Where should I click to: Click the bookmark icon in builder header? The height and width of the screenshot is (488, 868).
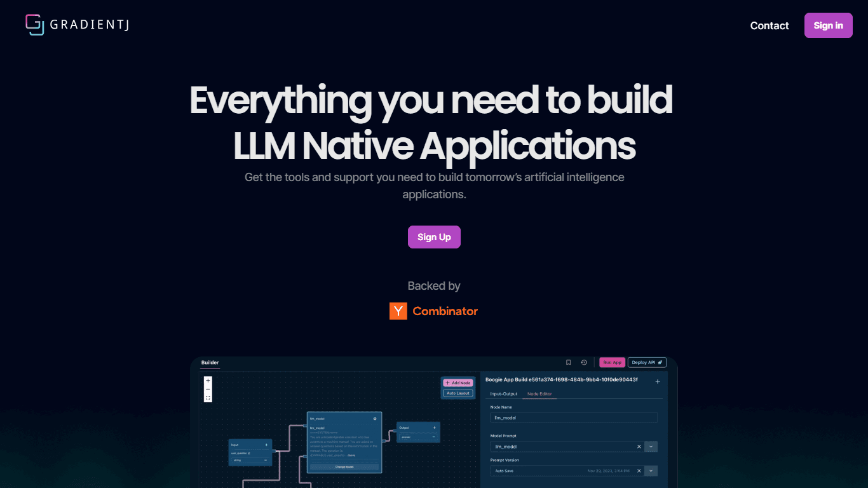pos(569,363)
